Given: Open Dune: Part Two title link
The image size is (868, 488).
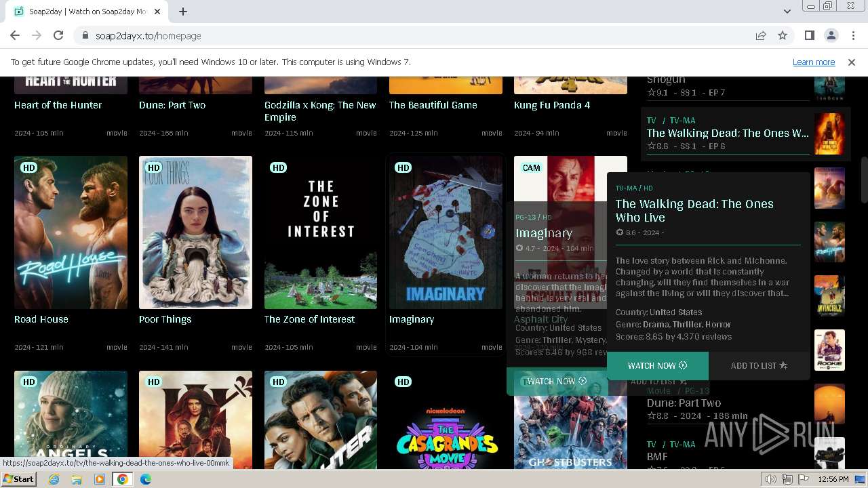Looking at the screenshot, I should (172, 105).
